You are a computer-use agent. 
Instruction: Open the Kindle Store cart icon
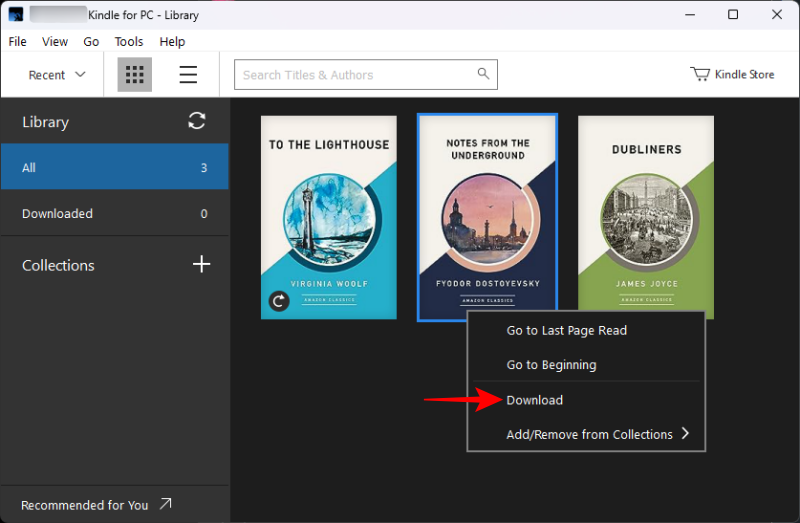coord(700,74)
